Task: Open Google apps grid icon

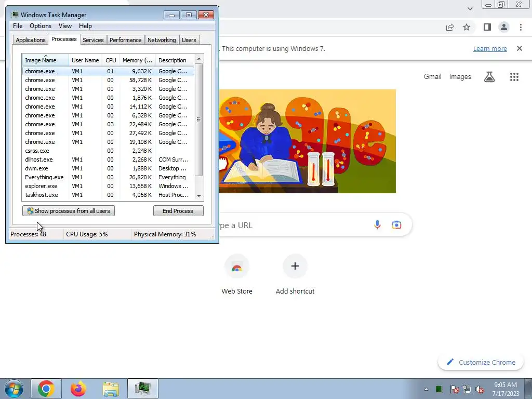Action: 514,77
